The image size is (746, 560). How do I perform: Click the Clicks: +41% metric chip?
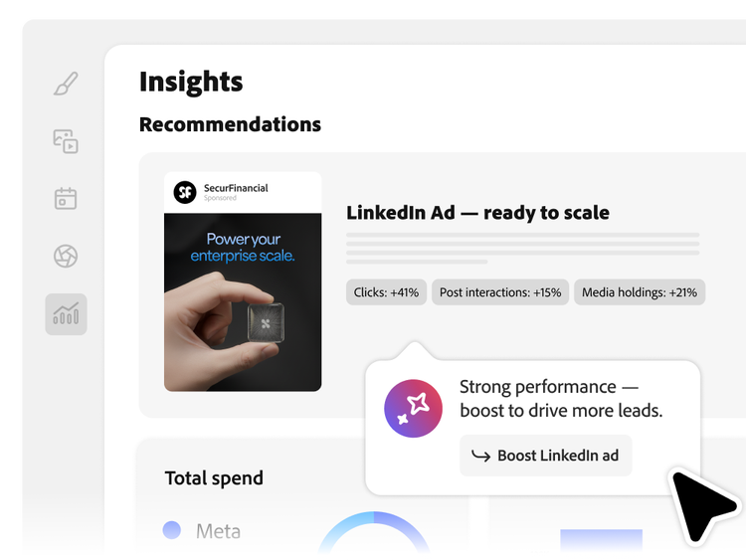coord(387,292)
